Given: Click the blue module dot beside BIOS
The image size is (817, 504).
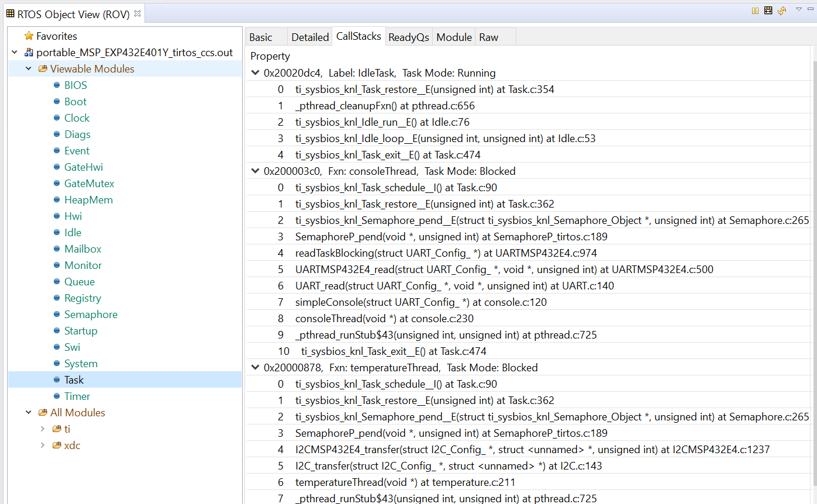Looking at the screenshot, I should point(57,85).
